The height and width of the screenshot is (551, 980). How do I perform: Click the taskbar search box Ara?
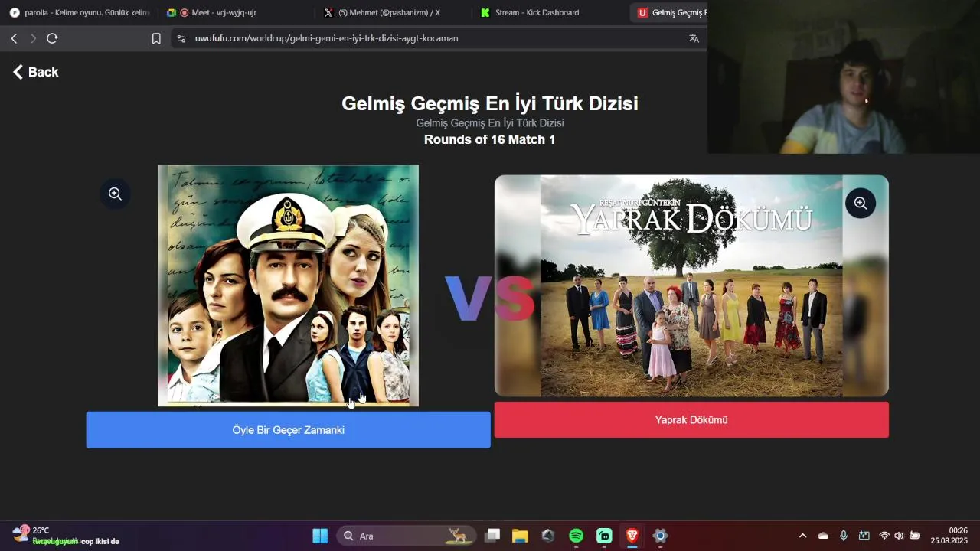point(406,536)
